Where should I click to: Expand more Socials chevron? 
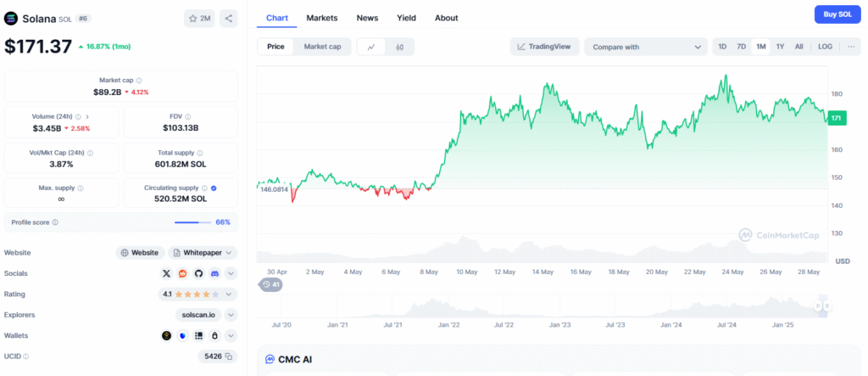tap(231, 273)
